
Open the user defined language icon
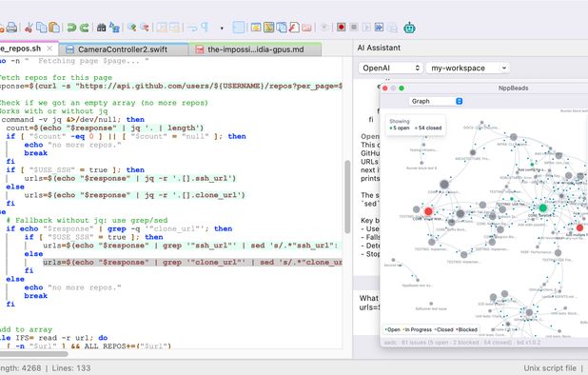[256, 28]
